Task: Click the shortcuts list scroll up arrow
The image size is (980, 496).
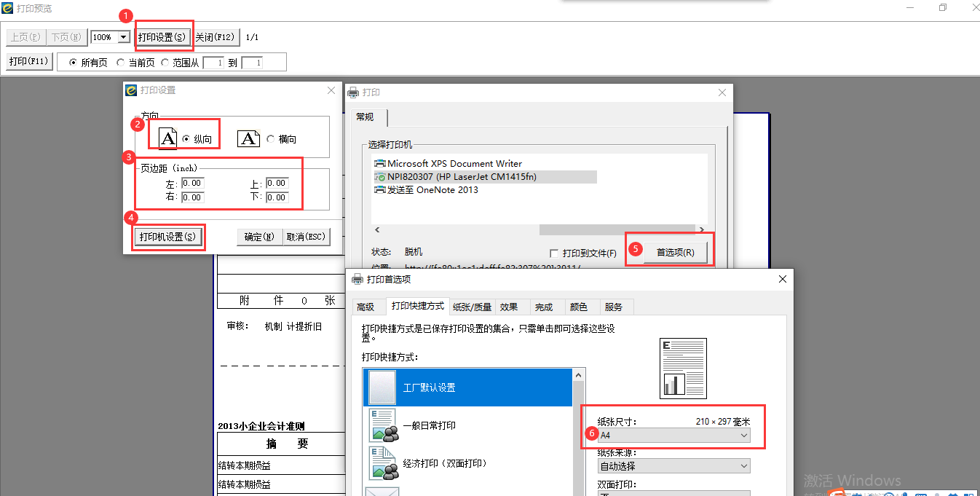Action: 580,375
